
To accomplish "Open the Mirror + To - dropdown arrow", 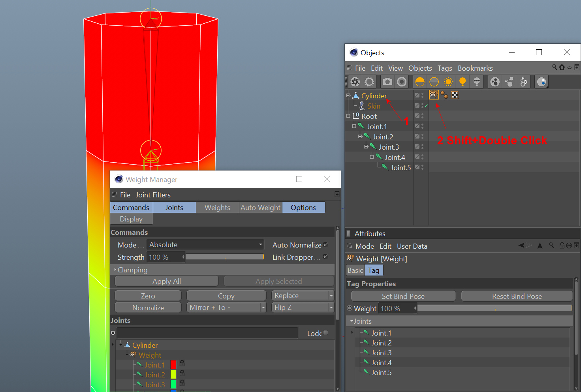I will [263, 307].
